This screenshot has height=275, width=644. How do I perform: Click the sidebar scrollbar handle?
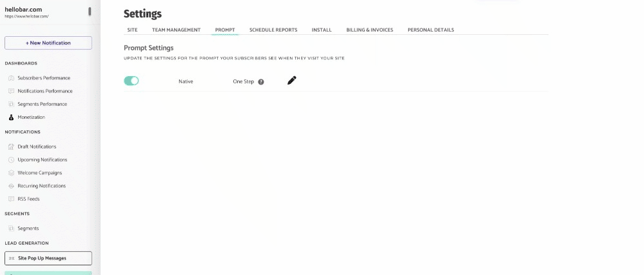[90, 12]
